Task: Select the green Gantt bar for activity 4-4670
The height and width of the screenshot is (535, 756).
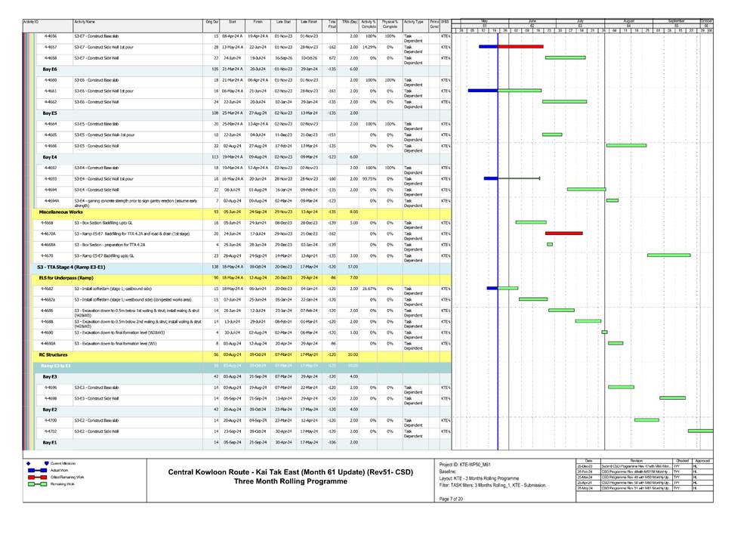Action: pos(668,255)
